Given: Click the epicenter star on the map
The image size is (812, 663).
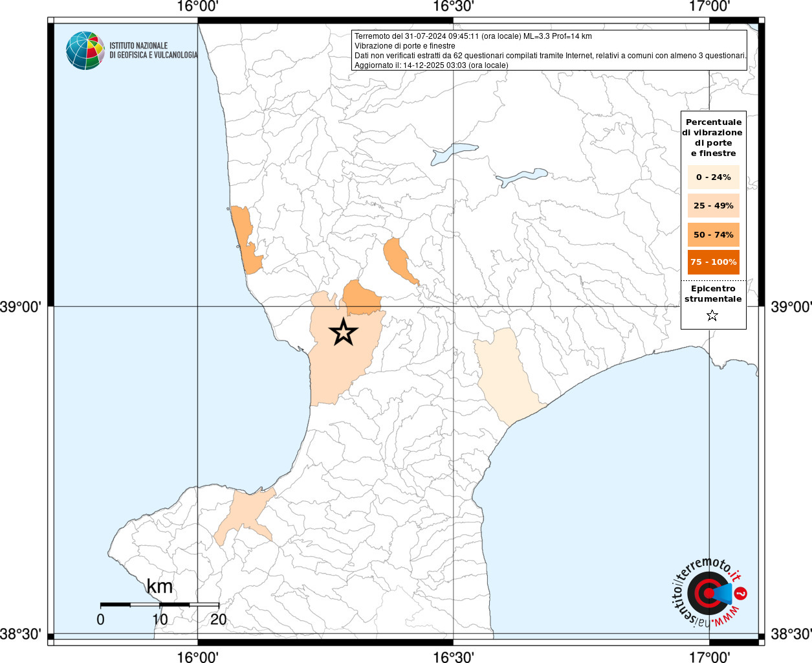Looking at the screenshot, I should [x=344, y=331].
